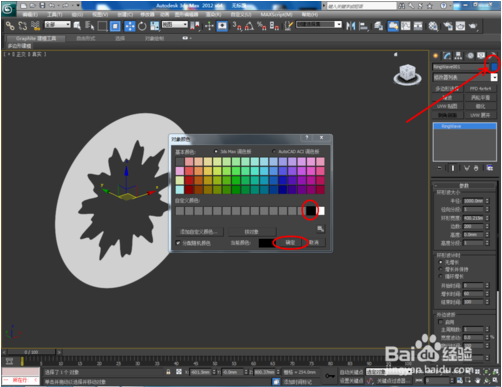Open the reference coordinate system dropdown

pos(175,25)
